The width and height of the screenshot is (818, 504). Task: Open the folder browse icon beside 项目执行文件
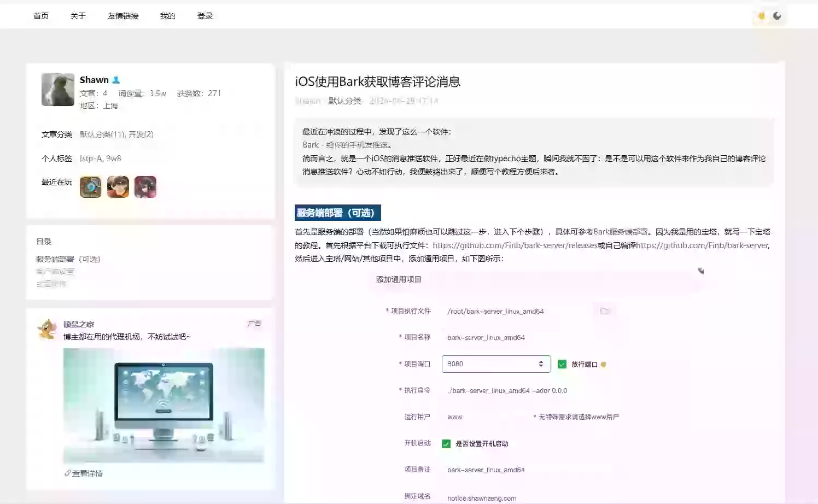[605, 310]
